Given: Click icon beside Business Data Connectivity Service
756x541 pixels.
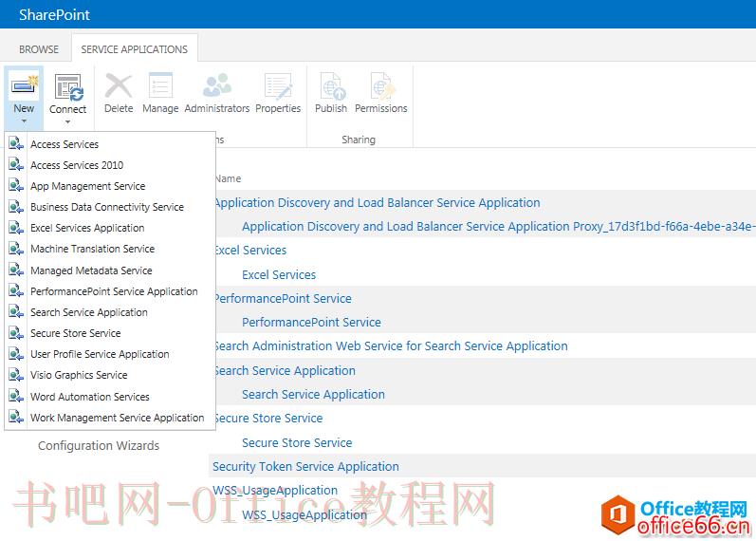Looking at the screenshot, I should pyautogui.click(x=16, y=207).
